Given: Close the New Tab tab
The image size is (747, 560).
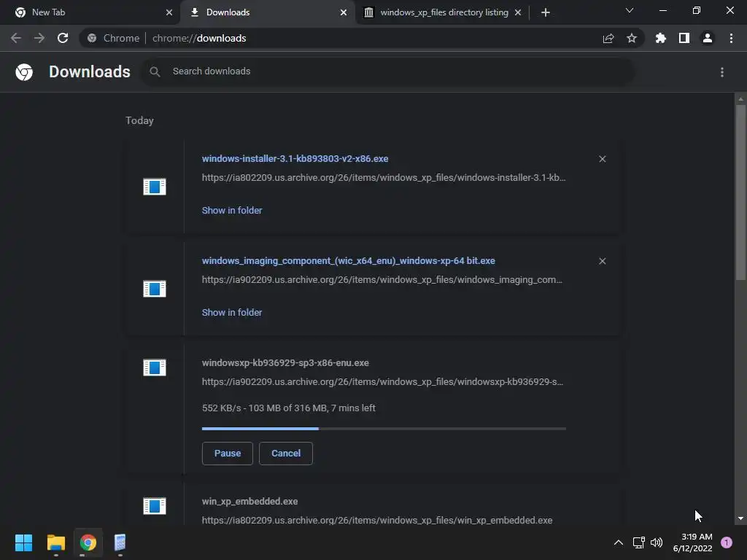Looking at the screenshot, I should [x=169, y=12].
